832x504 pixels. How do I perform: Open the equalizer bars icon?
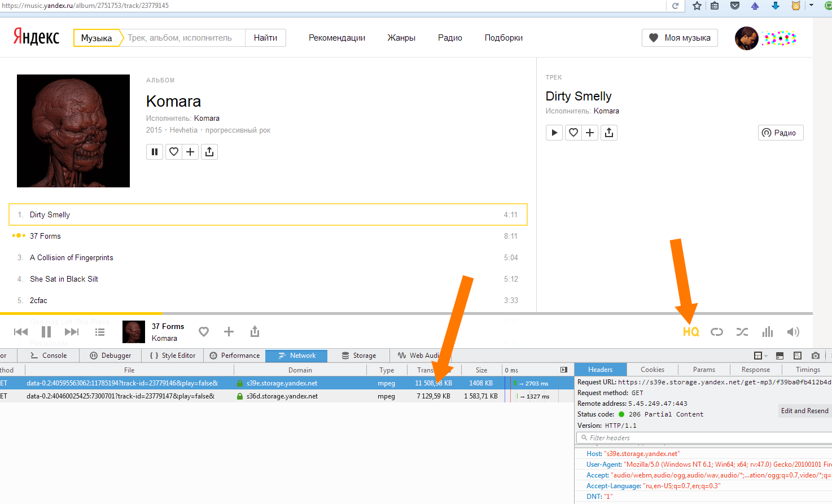point(768,332)
